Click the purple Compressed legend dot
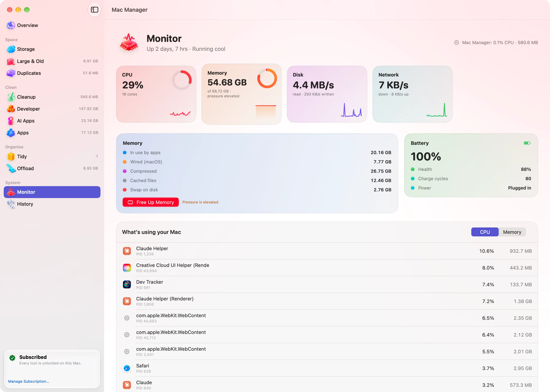This screenshot has height=392, width=550. tap(125, 171)
